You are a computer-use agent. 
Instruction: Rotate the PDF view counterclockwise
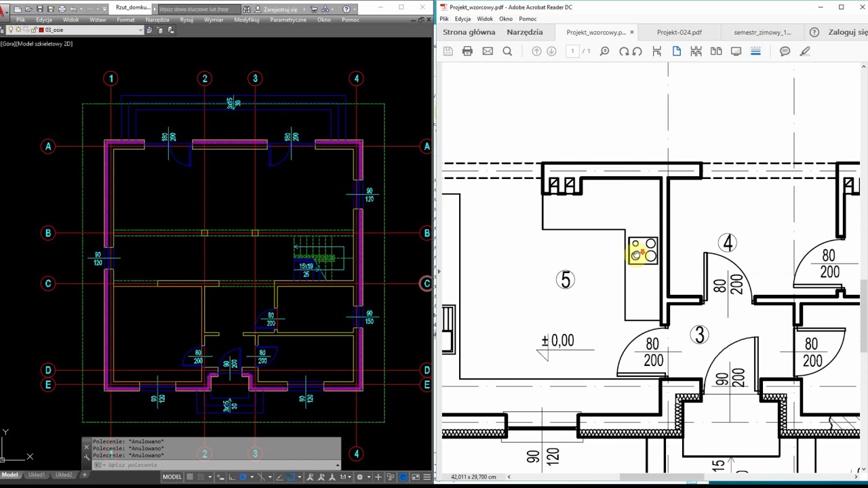coord(637,51)
